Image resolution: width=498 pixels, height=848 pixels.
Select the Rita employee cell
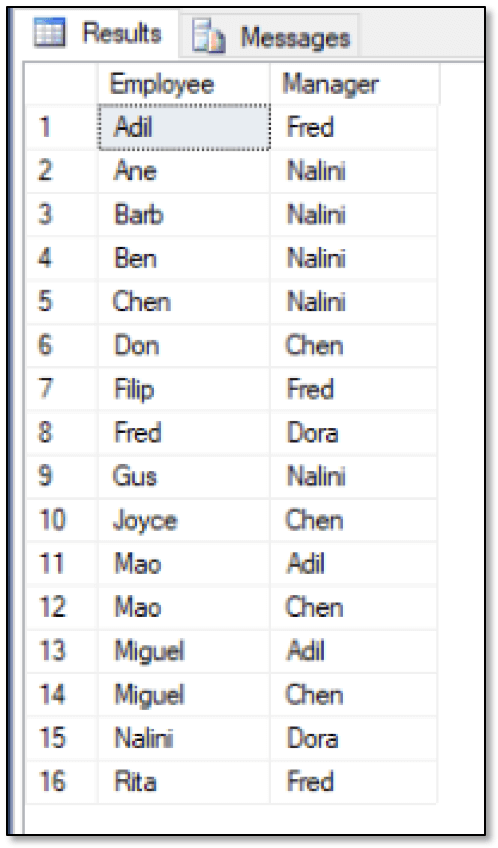184,782
